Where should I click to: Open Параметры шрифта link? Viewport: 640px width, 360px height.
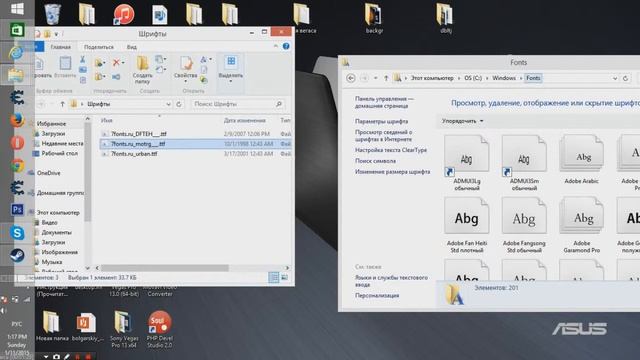(381, 121)
